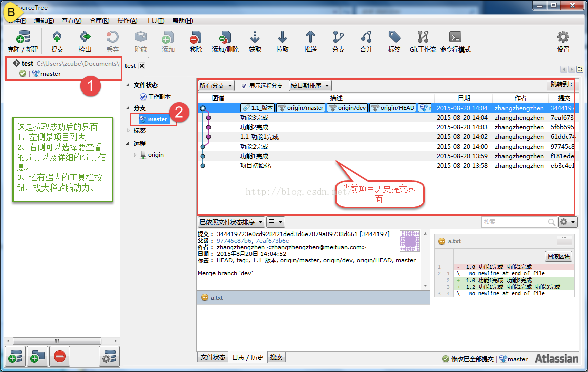Screen dimensions: 588x372
Task: Select 工作副本 in the sidebar
Action: point(155,97)
